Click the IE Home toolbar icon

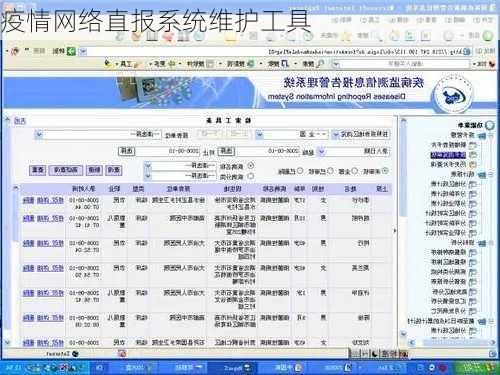pyautogui.click(x=394, y=35)
